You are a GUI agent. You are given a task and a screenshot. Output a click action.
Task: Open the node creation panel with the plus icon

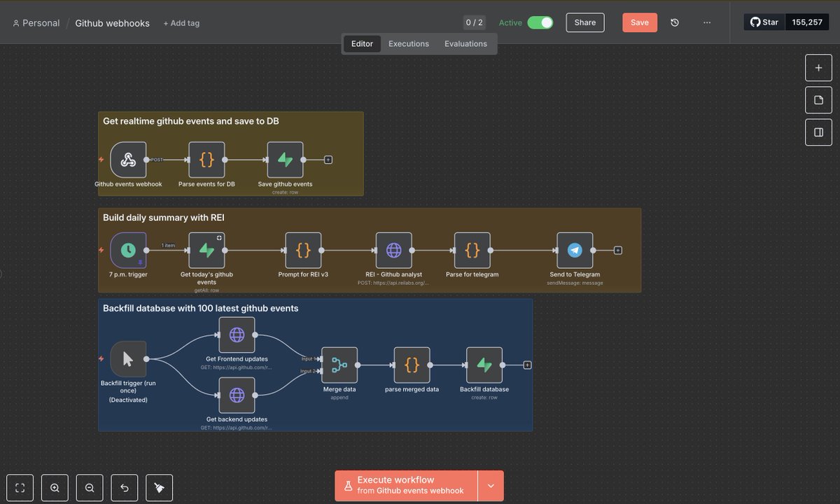click(x=818, y=67)
